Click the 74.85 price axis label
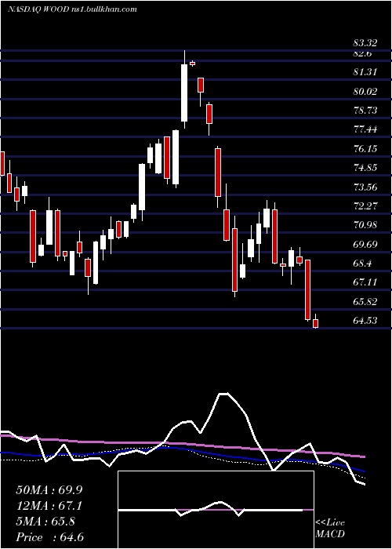This screenshot has width=392, height=549. [x=365, y=168]
